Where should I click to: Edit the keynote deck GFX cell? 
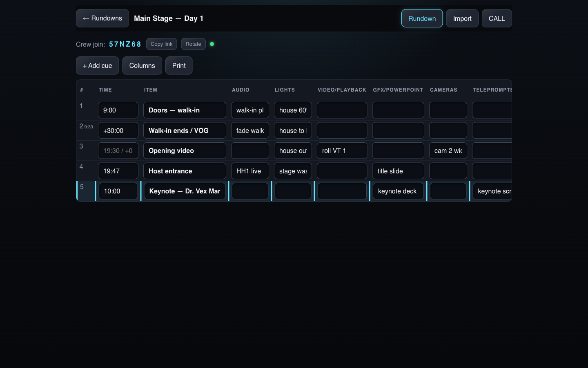tap(398, 191)
